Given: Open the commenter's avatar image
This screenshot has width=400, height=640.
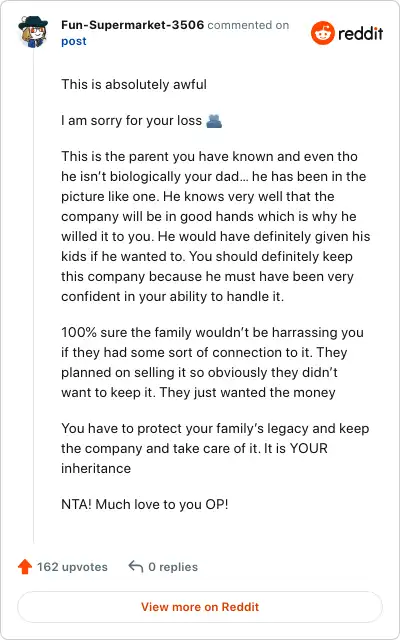Looking at the screenshot, I should (33, 32).
